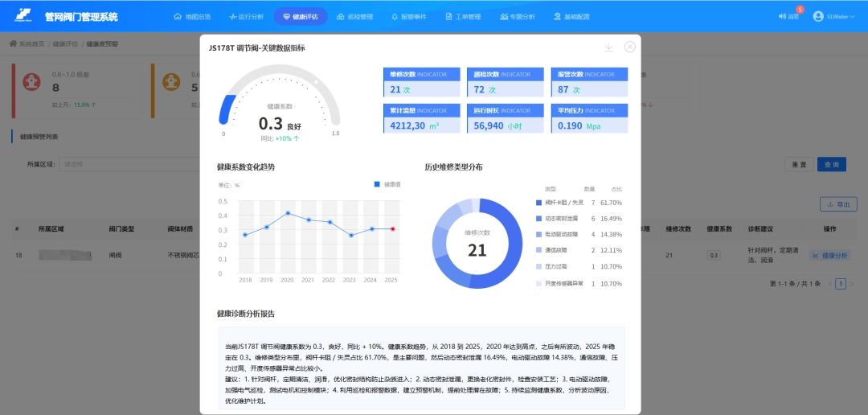Click the 闸阀 cell in row 18
The width and height of the screenshot is (868, 415).
point(115,256)
